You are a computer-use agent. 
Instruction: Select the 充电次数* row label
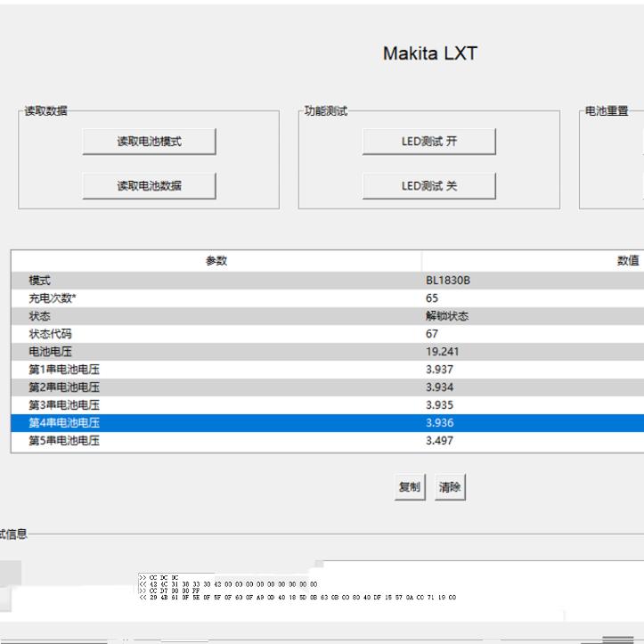[53, 298]
